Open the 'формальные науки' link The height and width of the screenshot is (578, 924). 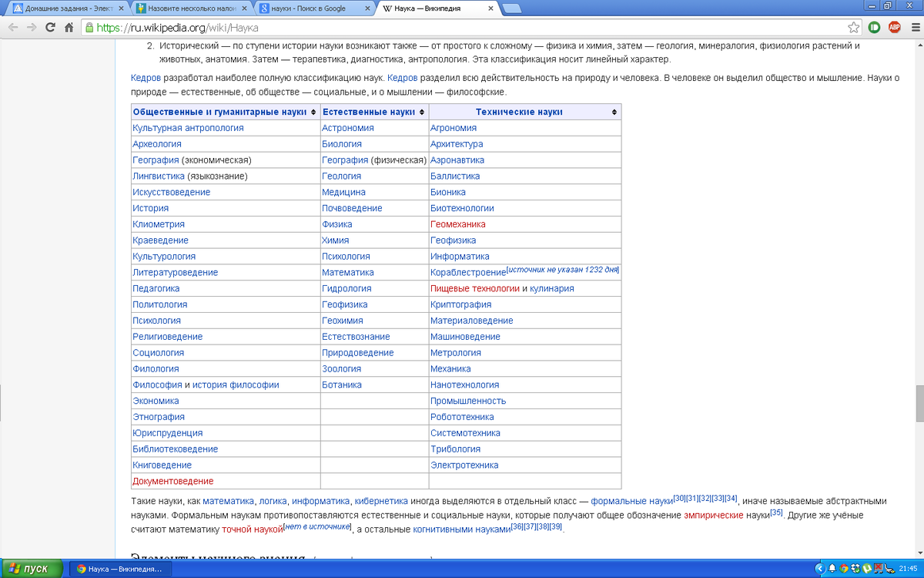(632, 501)
